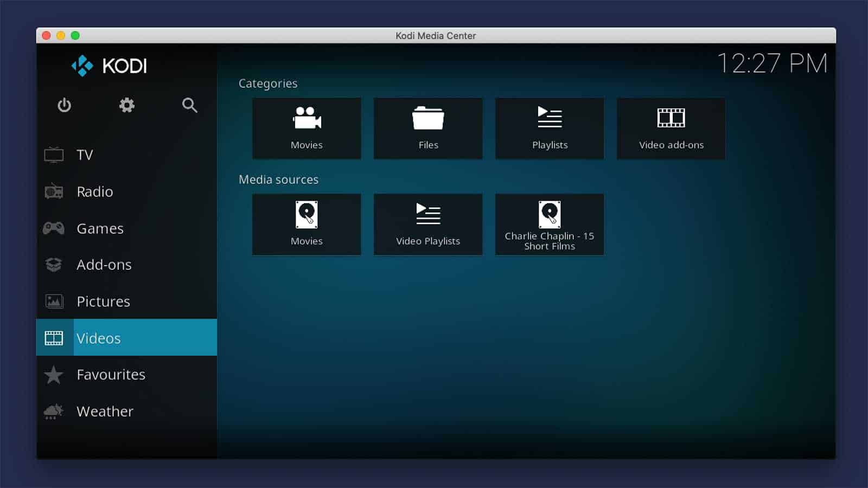Click the Radio icon in the sidebar
The height and width of the screenshot is (488, 868).
pos(54,191)
